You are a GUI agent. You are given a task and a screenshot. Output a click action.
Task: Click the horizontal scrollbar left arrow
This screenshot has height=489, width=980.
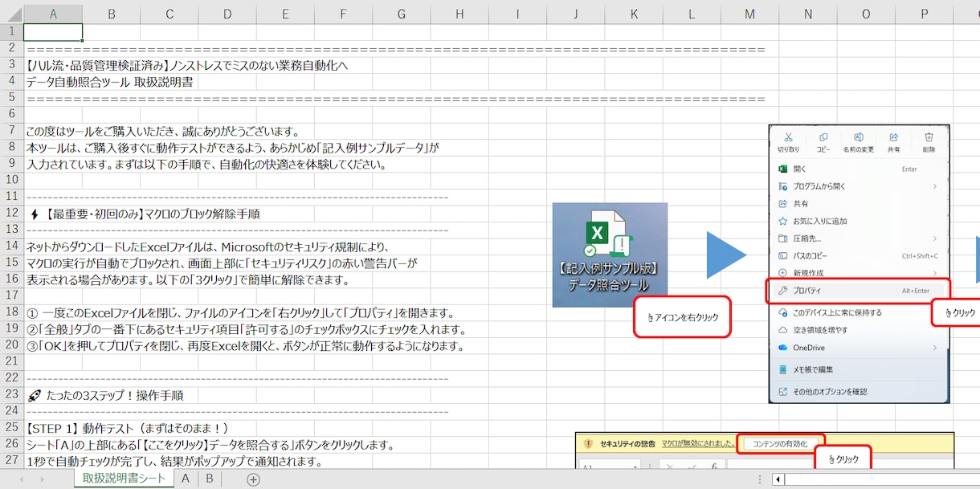pos(778,479)
